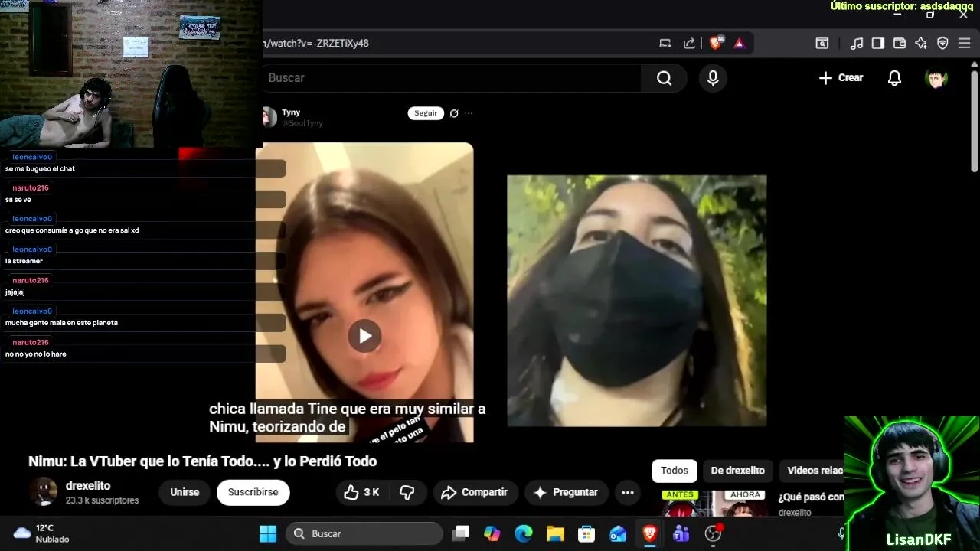Open the three-dot menu on Tyny post
The image size is (980, 551).
click(469, 113)
